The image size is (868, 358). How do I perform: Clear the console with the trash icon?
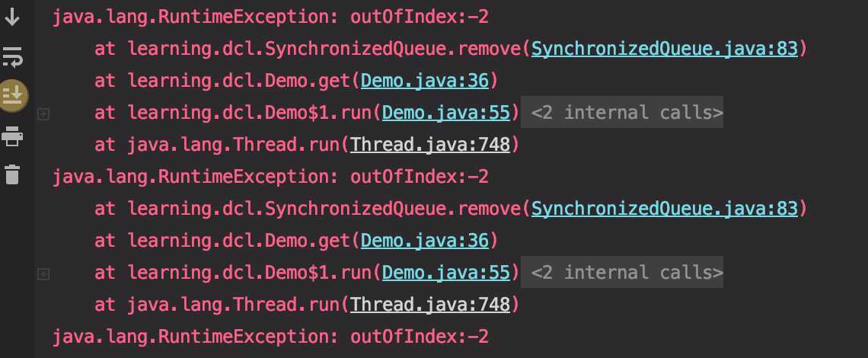click(12, 174)
